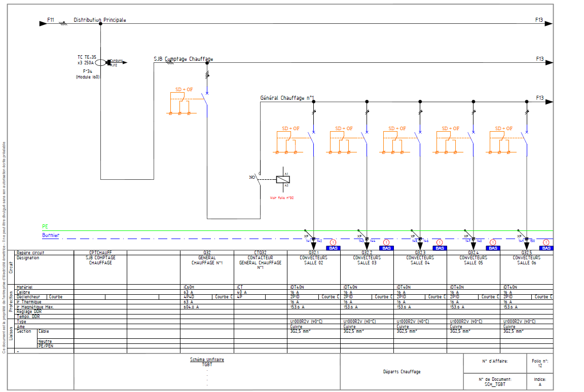Select the XP terminal 149/150 symbol
This screenshot has height=392, width=584.
tap(526, 238)
